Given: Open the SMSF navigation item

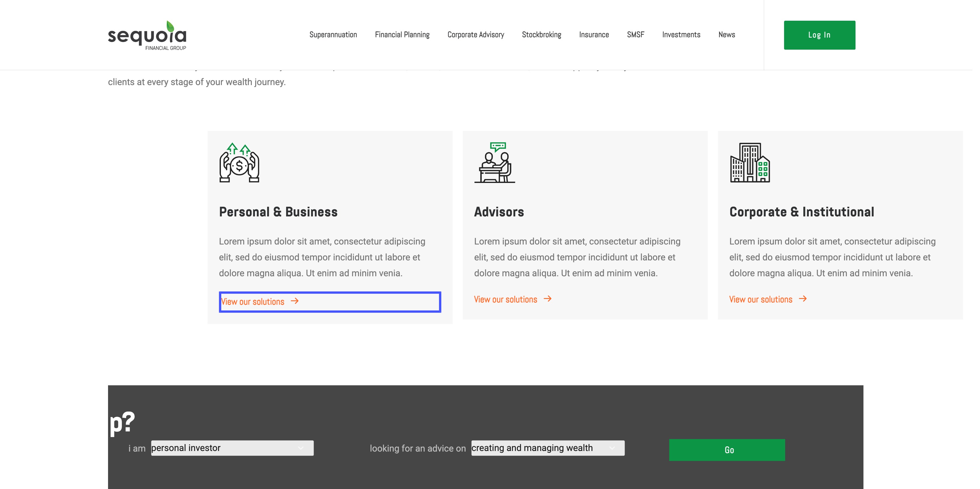Looking at the screenshot, I should click(635, 35).
